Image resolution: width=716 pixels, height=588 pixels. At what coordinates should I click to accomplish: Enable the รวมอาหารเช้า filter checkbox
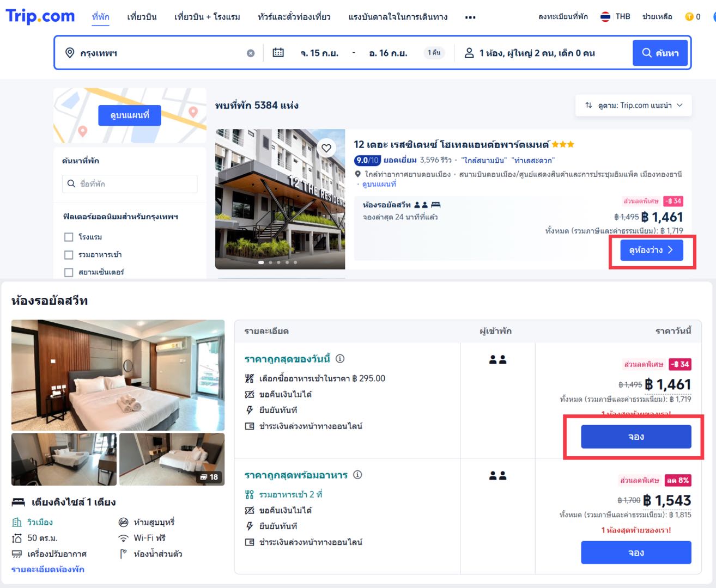click(69, 254)
